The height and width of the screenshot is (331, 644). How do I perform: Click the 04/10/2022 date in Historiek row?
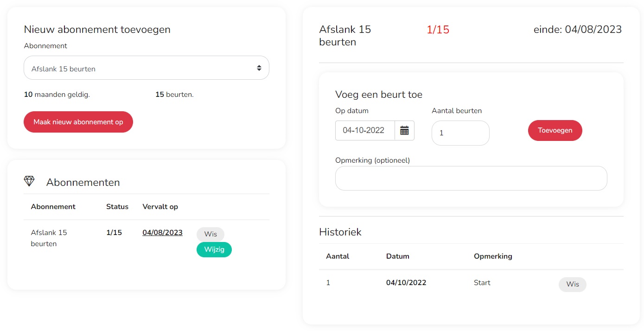406,283
